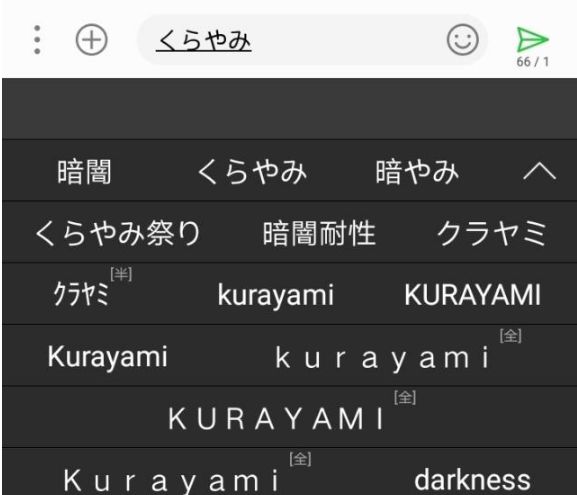Select uppercase KURAYAMI candidate
This screenshot has height=495, width=577.
pyautogui.click(x=472, y=295)
